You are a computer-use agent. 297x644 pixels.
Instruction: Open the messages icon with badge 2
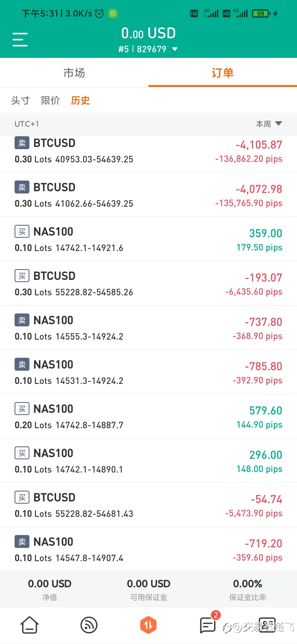click(x=208, y=625)
